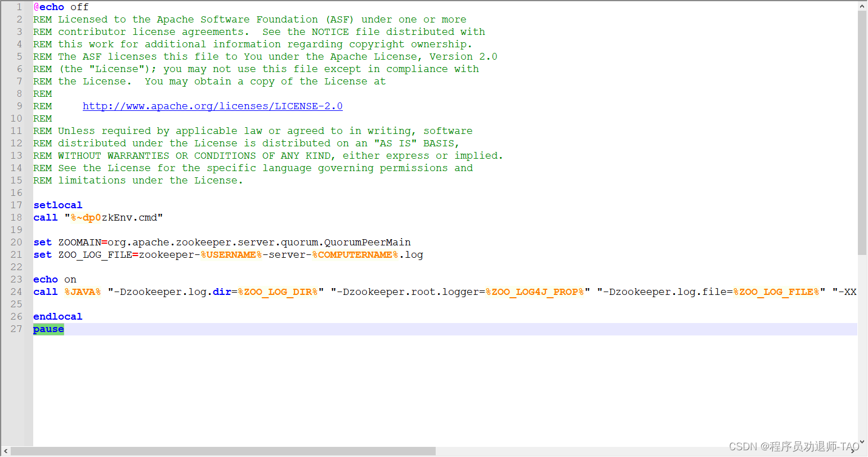Viewport: 868px width, 457px height.
Task: Click the horizontal scrollbar's left arrow
Action: coord(6,451)
